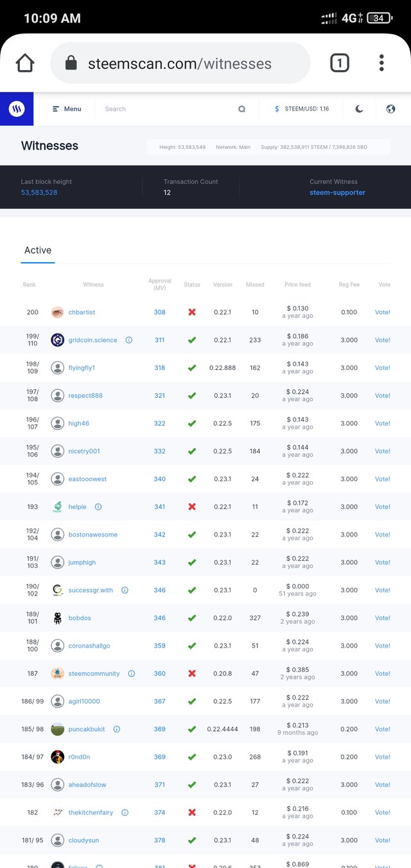This screenshot has width=411, height=868.
Task: Click the info icon beside gridcoin.science
Action: coord(129,340)
